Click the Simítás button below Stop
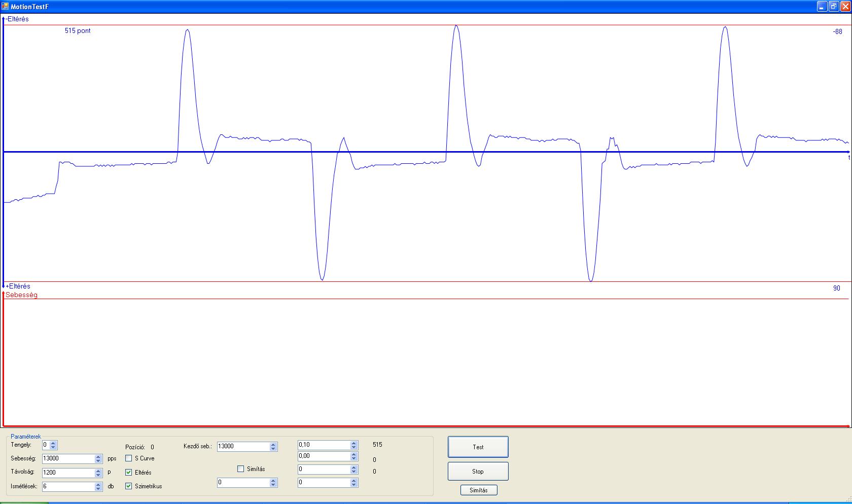This screenshot has width=852, height=504. tap(478, 490)
